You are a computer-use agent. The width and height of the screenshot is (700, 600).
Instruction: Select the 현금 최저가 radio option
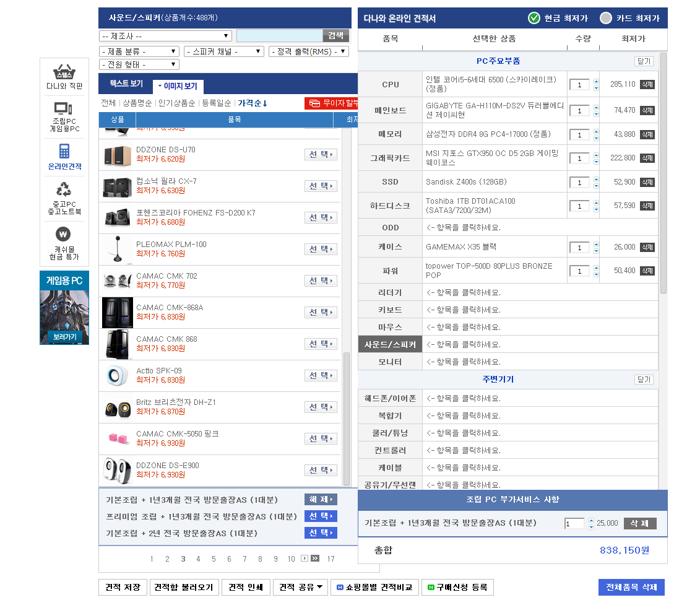[x=534, y=18]
